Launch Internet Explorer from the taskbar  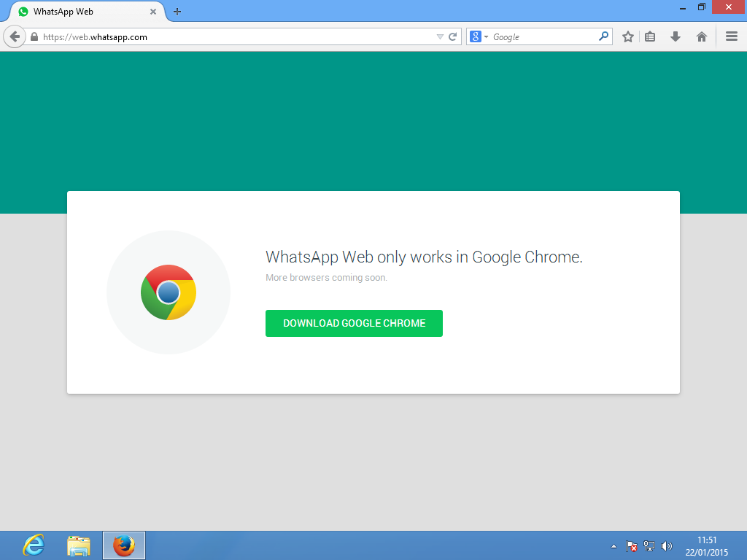click(x=34, y=545)
